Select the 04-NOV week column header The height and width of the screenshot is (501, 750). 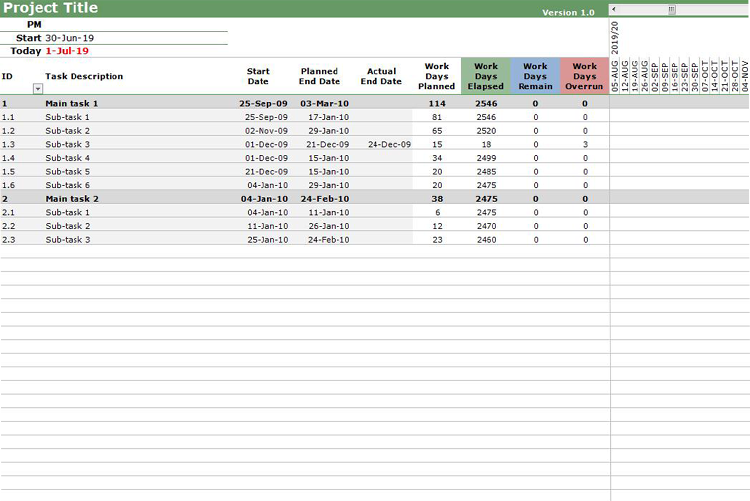pos(744,75)
